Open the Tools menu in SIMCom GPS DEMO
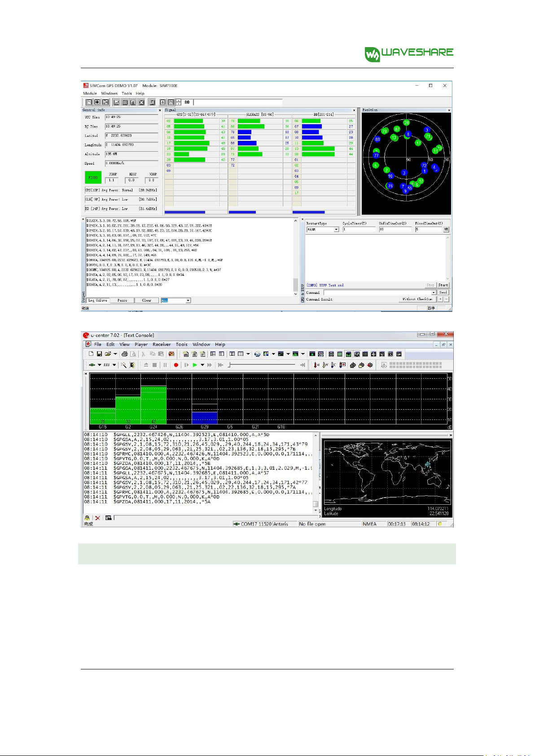The height and width of the screenshot is (756, 535). 127,93
